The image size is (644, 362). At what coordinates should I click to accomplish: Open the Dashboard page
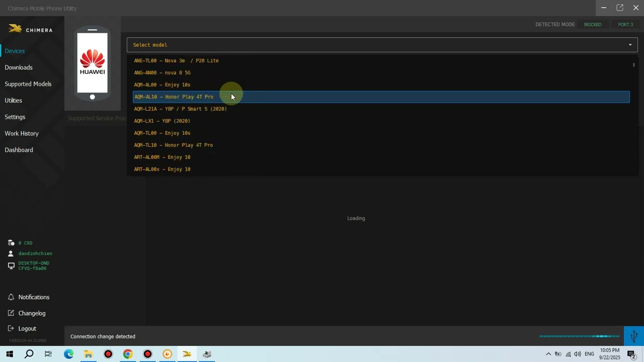click(19, 150)
